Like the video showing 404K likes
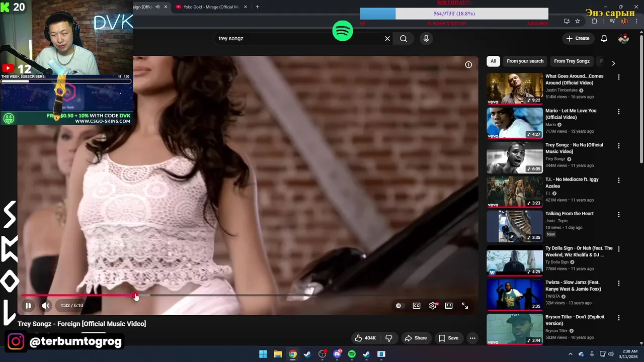644x362 pixels. (x=365, y=338)
